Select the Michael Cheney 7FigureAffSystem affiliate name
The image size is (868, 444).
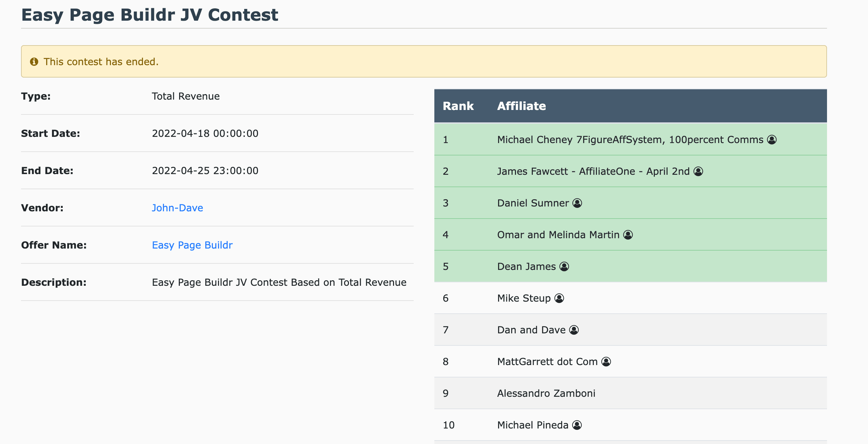coord(630,140)
